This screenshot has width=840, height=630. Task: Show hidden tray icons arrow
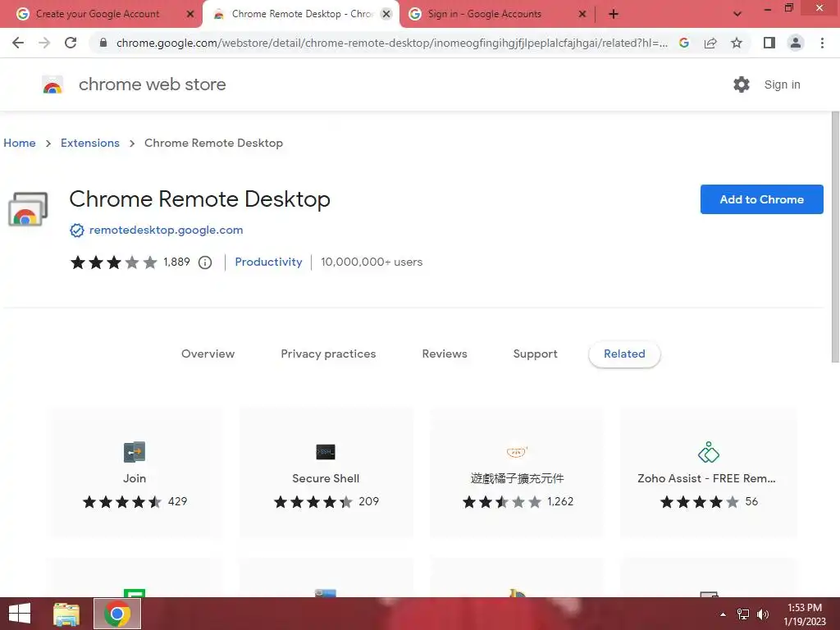(724, 614)
